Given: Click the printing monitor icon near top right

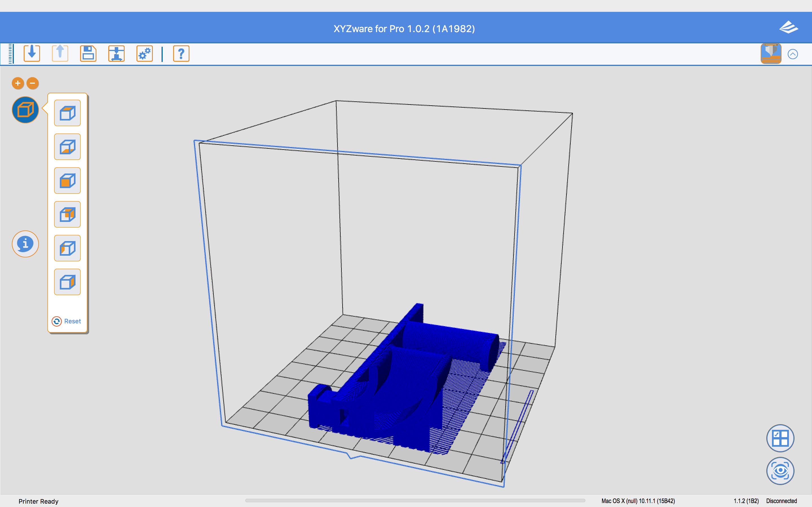Looking at the screenshot, I should (771, 53).
